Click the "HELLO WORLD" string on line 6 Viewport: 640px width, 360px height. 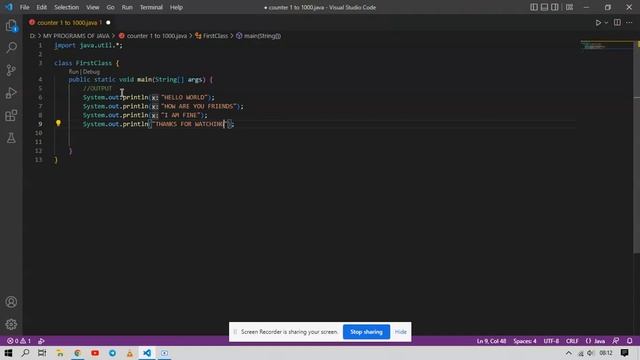[x=185, y=98]
